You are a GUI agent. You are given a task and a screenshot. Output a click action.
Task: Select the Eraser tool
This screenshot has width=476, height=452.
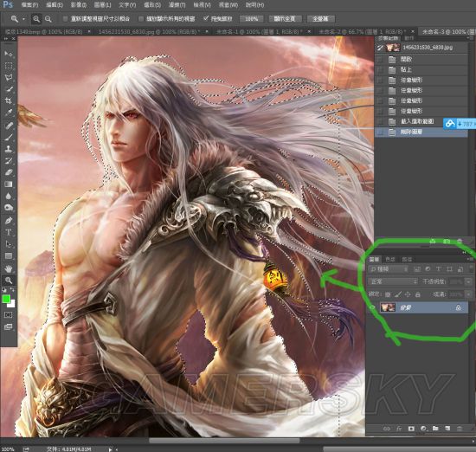pyautogui.click(x=9, y=172)
